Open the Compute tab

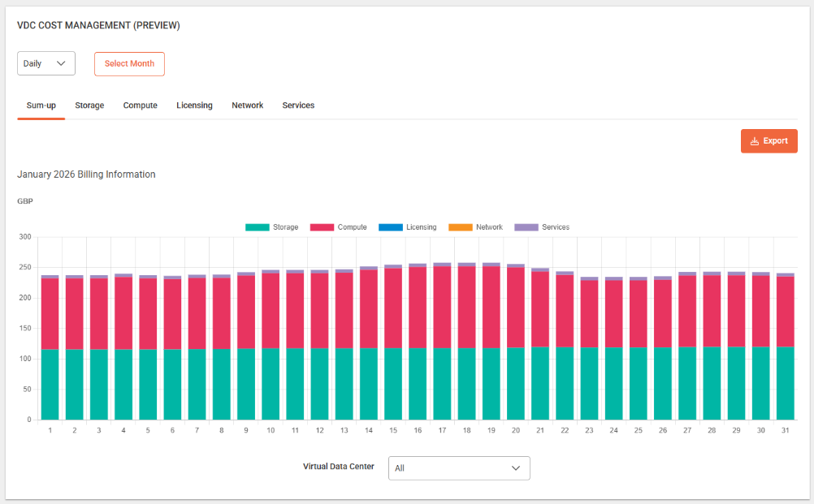(x=140, y=106)
